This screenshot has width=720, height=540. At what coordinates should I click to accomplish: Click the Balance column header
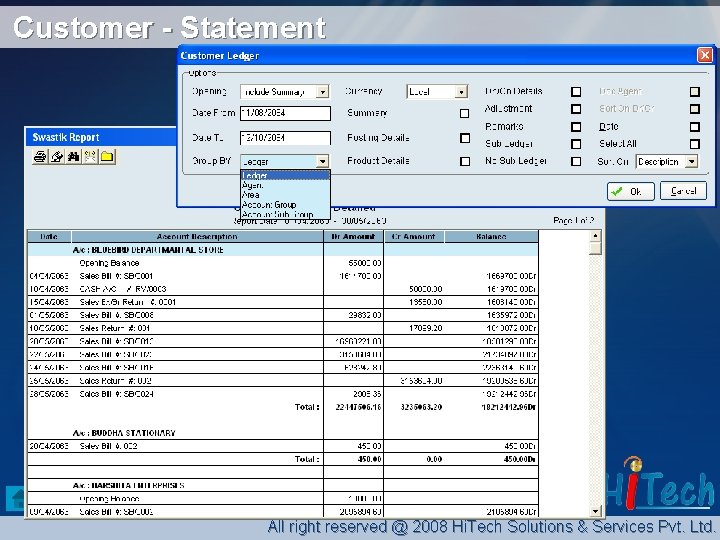pos(491,236)
